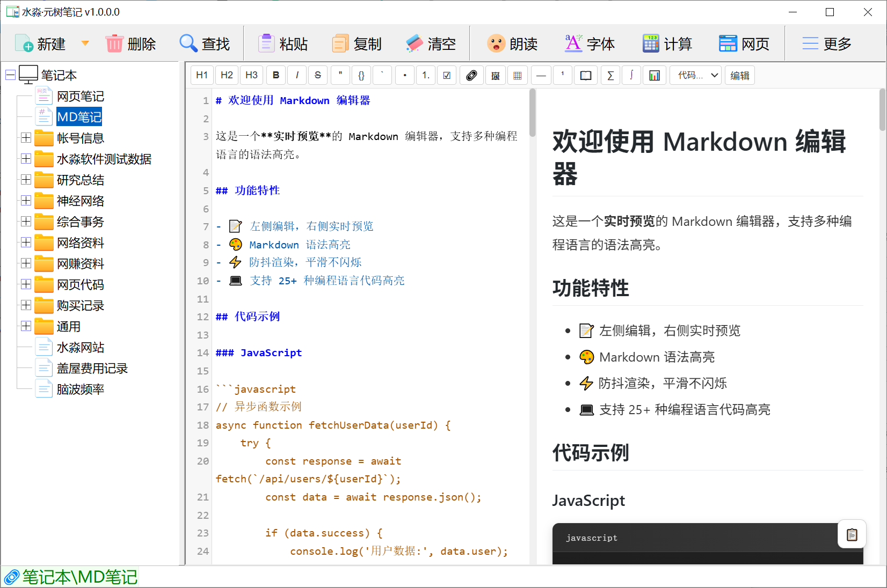The height and width of the screenshot is (588, 887).
Task: Open the 代码 language dropdown
Action: pyautogui.click(x=697, y=75)
